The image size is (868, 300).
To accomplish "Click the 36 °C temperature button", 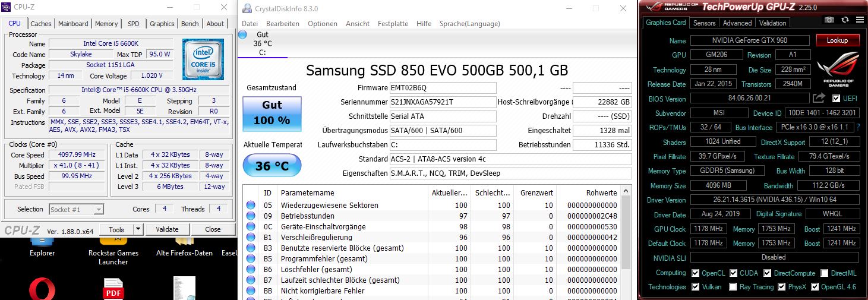I will click(x=272, y=166).
